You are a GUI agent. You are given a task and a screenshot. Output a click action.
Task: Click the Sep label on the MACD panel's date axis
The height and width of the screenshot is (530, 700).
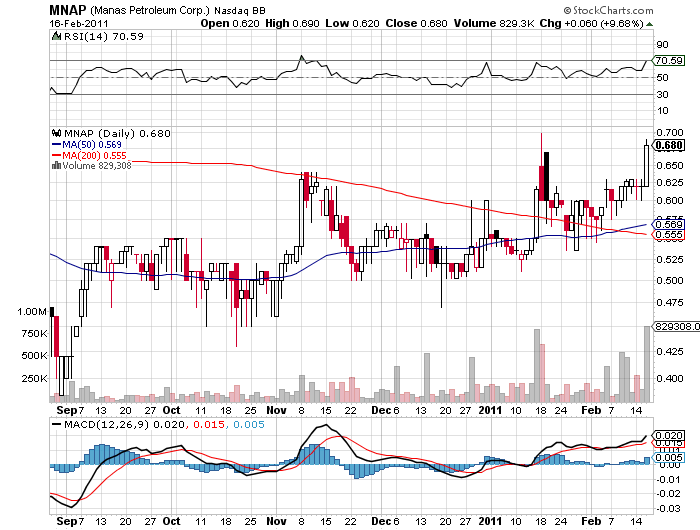[x=67, y=521]
